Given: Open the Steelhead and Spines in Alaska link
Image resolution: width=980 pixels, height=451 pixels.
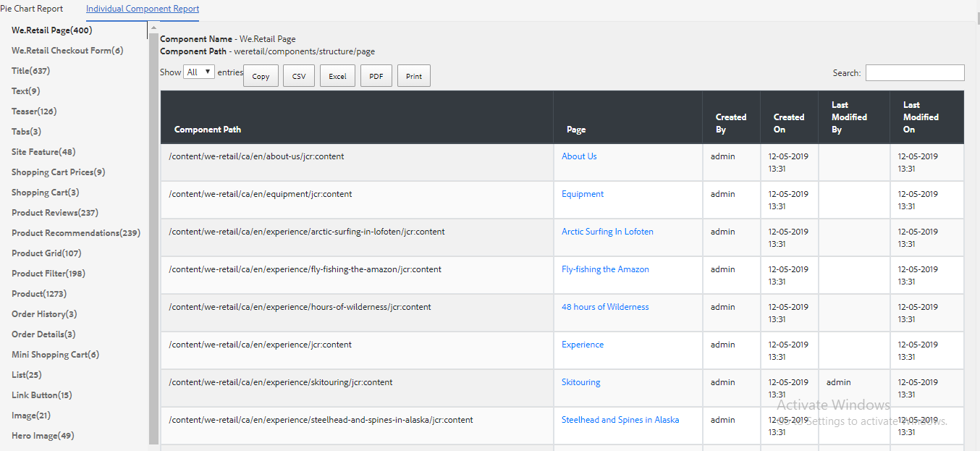Looking at the screenshot, I should [620, 420].
